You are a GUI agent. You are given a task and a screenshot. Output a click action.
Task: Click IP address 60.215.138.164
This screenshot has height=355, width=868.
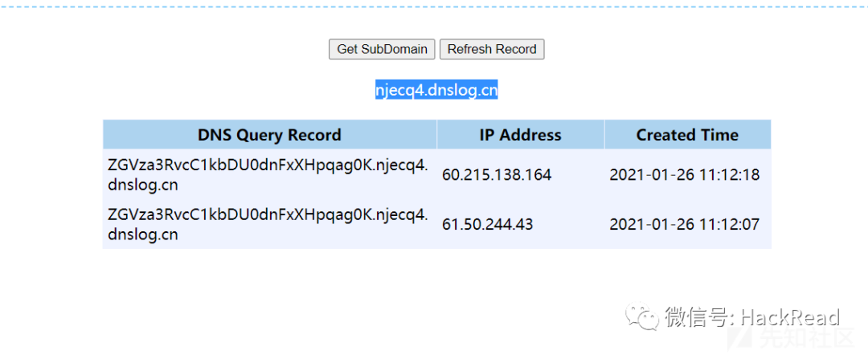(497, 175)
